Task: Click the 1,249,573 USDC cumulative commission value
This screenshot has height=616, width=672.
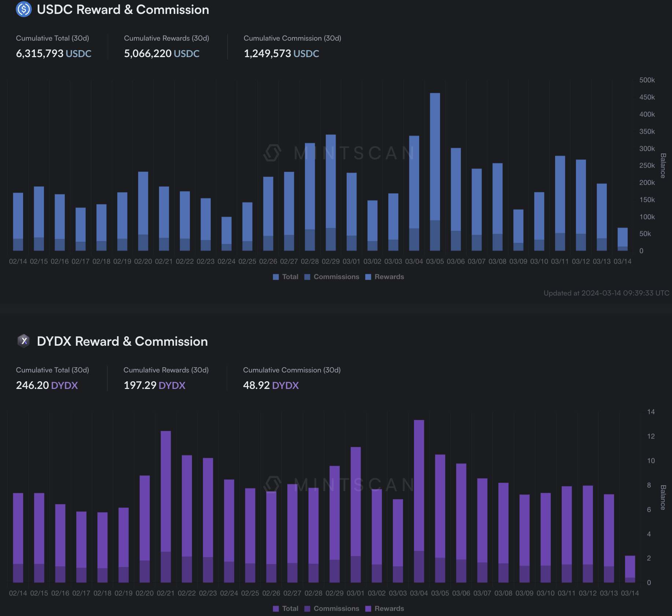Action: coord(281,53)
